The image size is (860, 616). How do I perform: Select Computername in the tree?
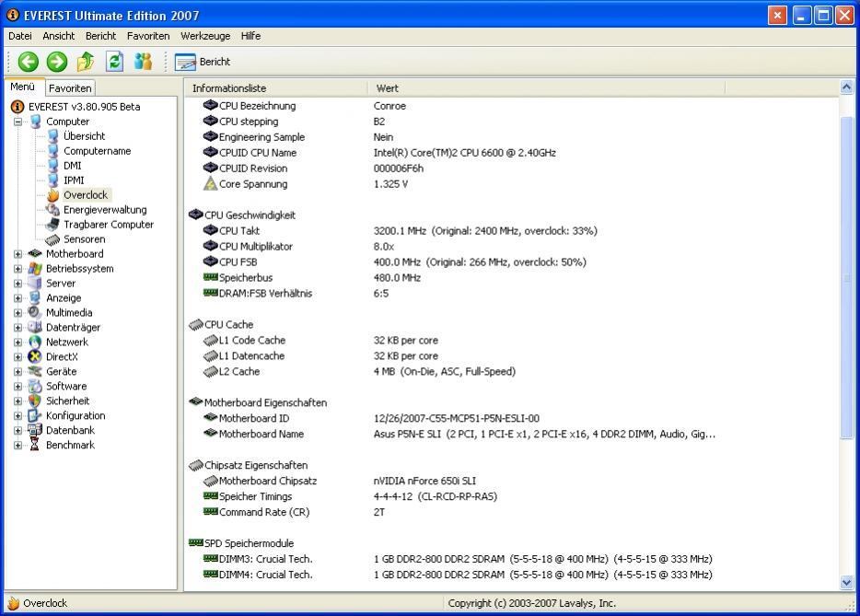[97, 151]
